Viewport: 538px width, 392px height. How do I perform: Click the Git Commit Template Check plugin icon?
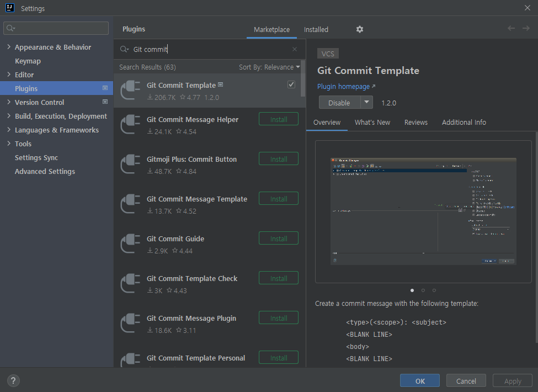tap(130, 284)
